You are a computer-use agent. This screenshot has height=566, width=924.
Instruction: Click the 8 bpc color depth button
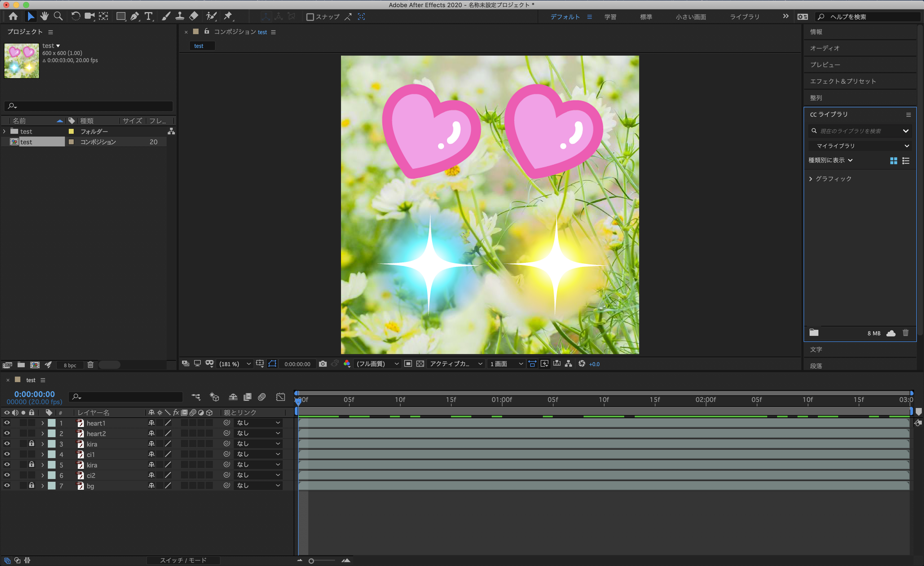pos(70,365)
